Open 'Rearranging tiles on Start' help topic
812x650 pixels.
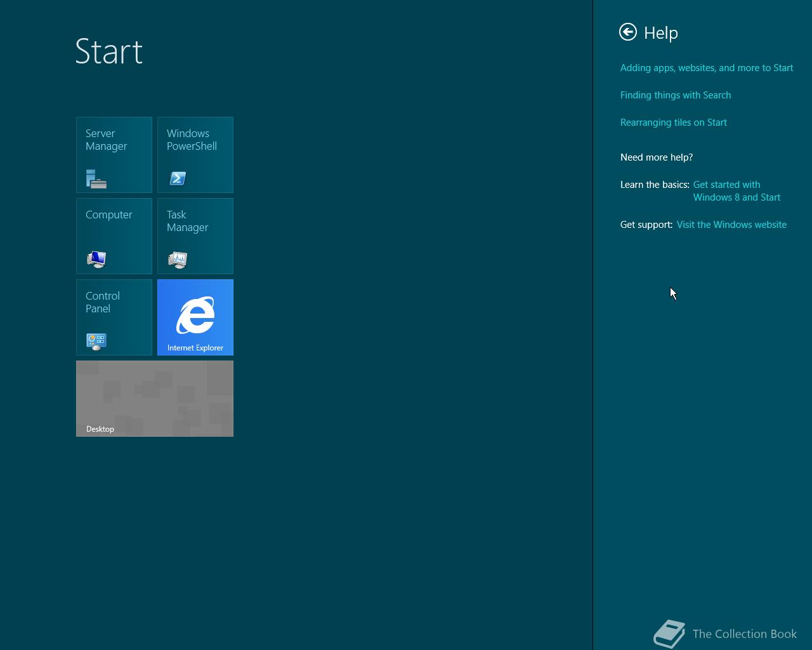(674, 123)
